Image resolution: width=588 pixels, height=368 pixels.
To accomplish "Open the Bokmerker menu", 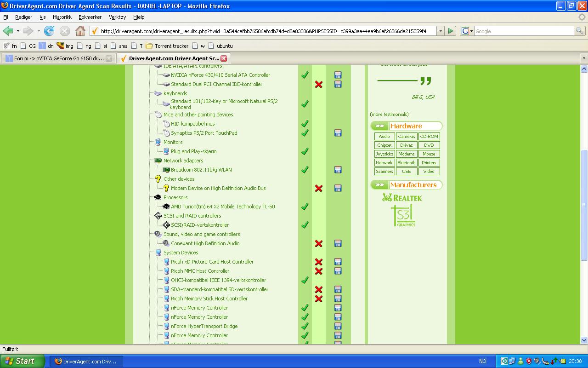I will 90,17.
